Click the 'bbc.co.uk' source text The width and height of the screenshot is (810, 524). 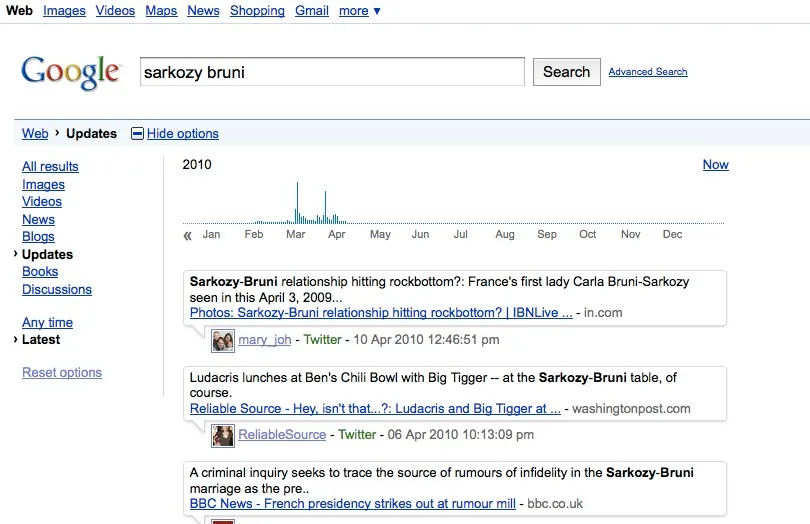(555, 504)
